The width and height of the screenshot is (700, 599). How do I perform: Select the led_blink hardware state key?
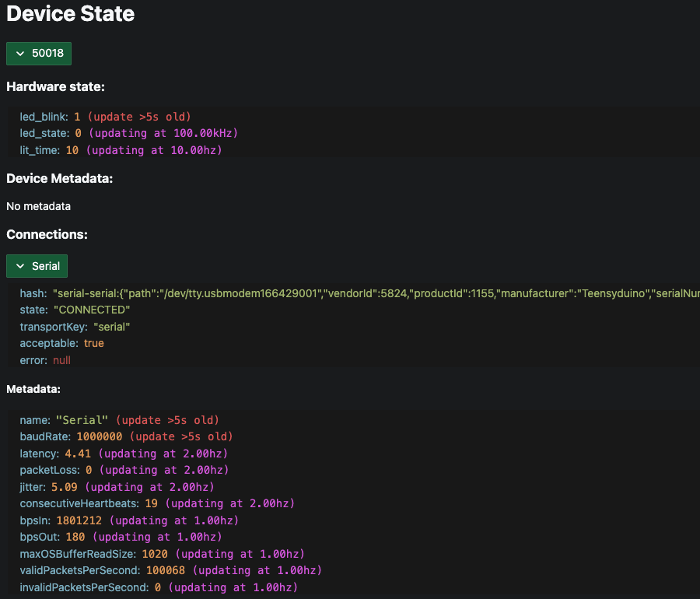(44, 117)
